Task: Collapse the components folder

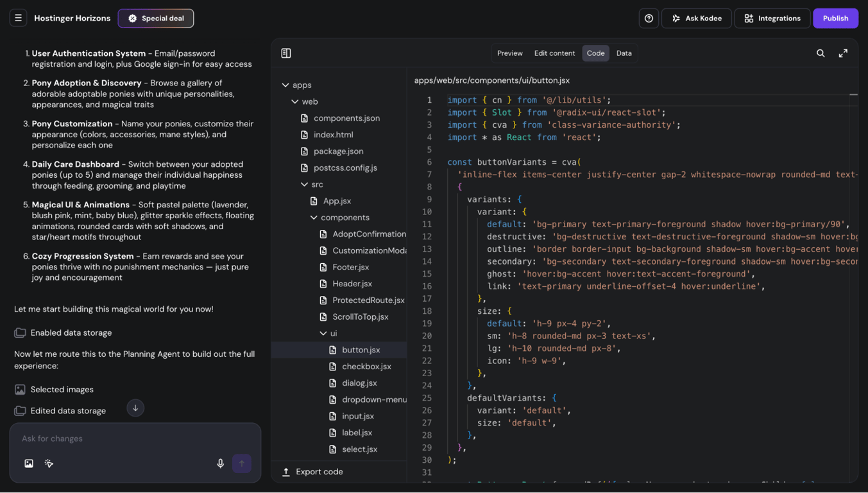Action: pos(314,217)
